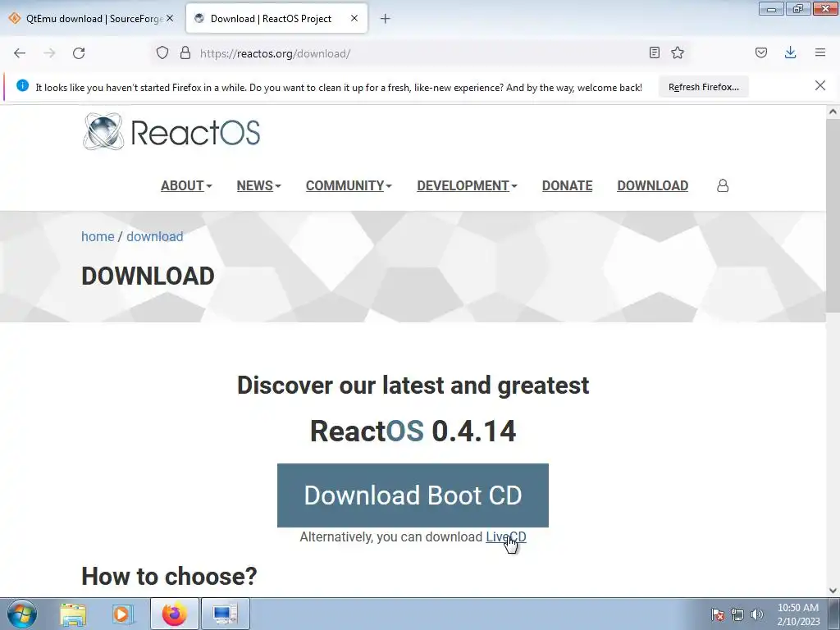Screen dimensions: 840x630
Task: Open the DOWNLOAD navigation item
Action: point(652,185)
